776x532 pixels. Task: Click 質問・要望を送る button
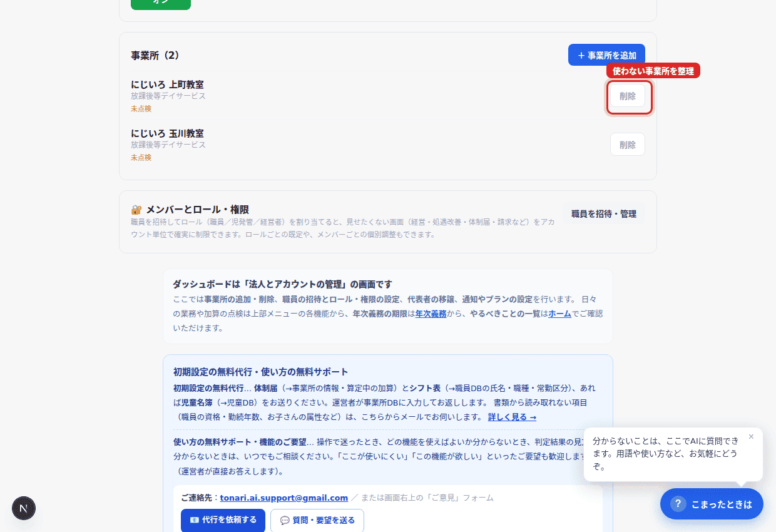[x=317, y=520]
